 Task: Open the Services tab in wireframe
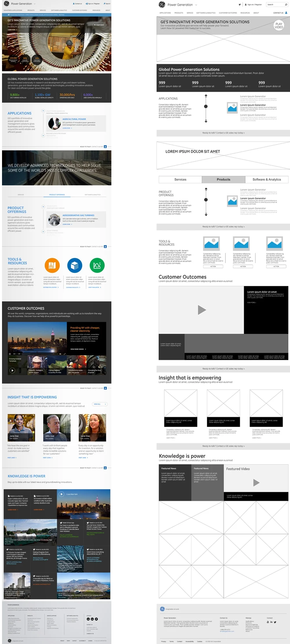coord(180,180)
